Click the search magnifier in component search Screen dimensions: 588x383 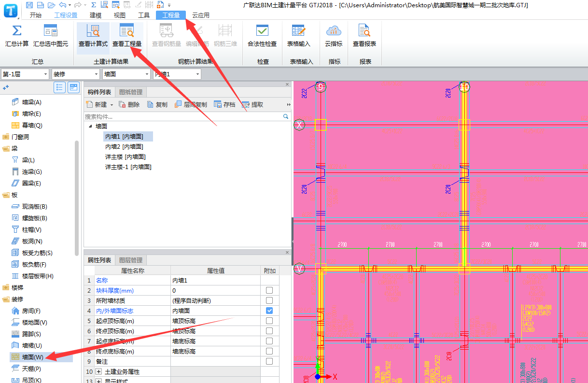click(285, 116)
